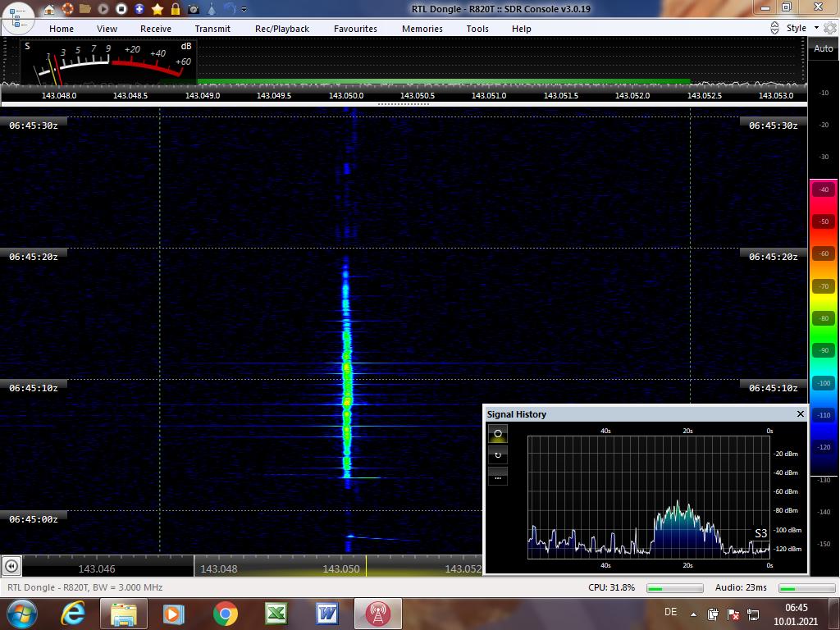Open the media player taskbar icon

point(174,614)
